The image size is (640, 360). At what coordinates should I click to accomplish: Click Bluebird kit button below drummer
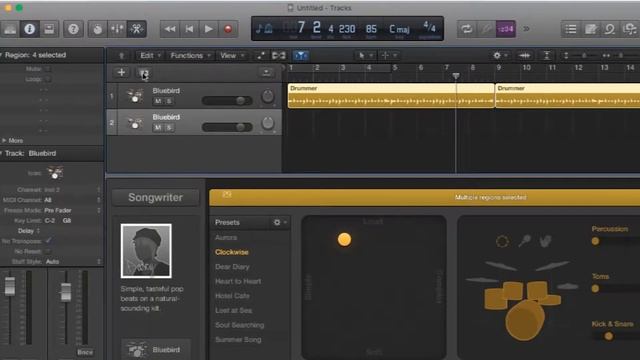point(156,349)
